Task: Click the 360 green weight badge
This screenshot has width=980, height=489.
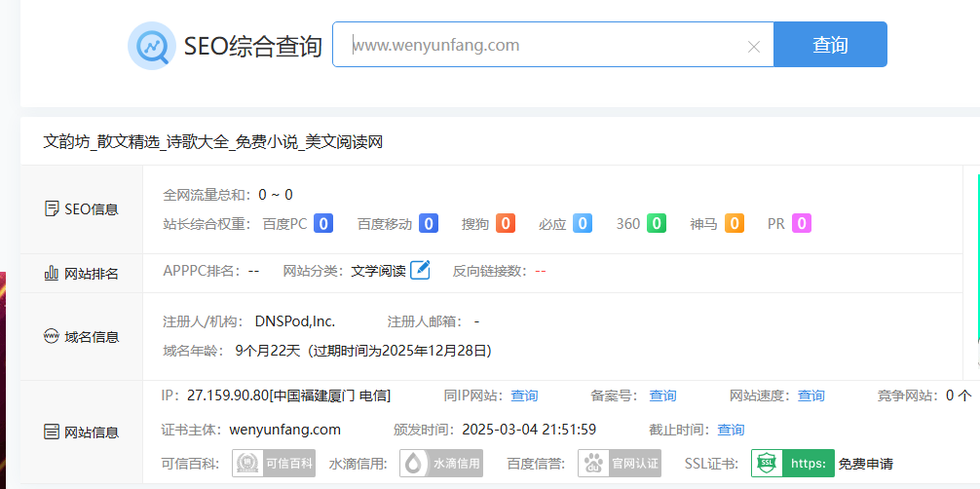Action: (x=657, y=224)
